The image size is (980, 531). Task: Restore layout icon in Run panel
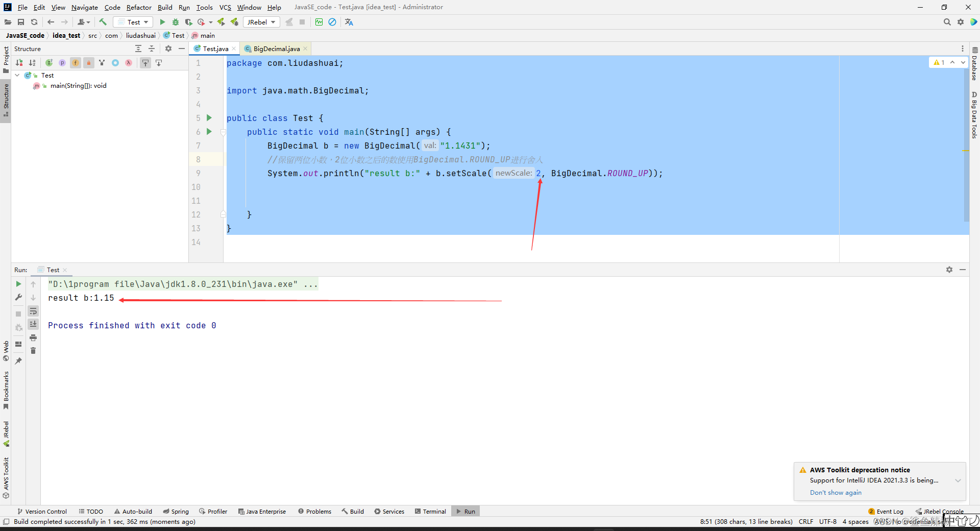(x=18, y=344)
